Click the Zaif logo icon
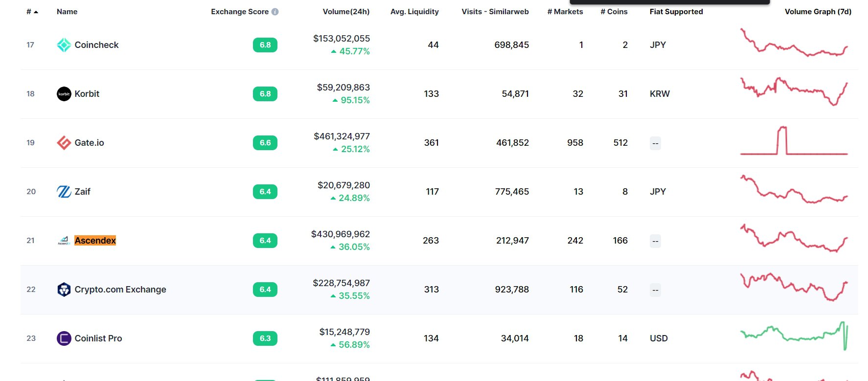The image size is (868, 381). coord(64,192)
